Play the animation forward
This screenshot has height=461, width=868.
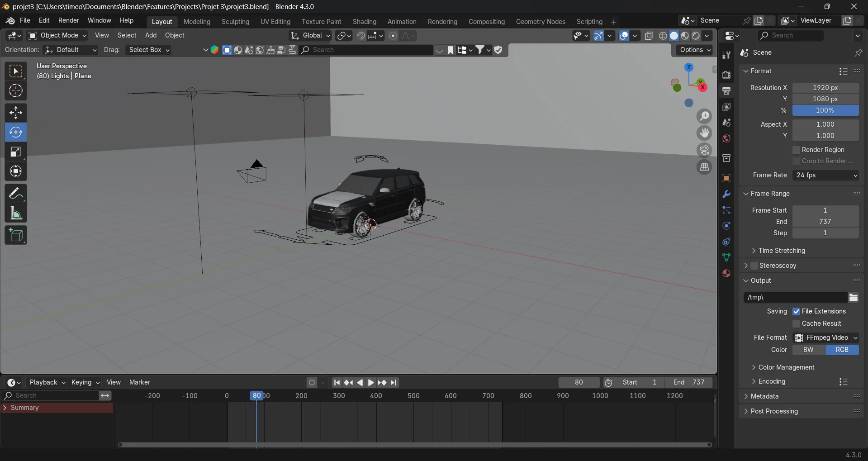(x=370, y=383)
